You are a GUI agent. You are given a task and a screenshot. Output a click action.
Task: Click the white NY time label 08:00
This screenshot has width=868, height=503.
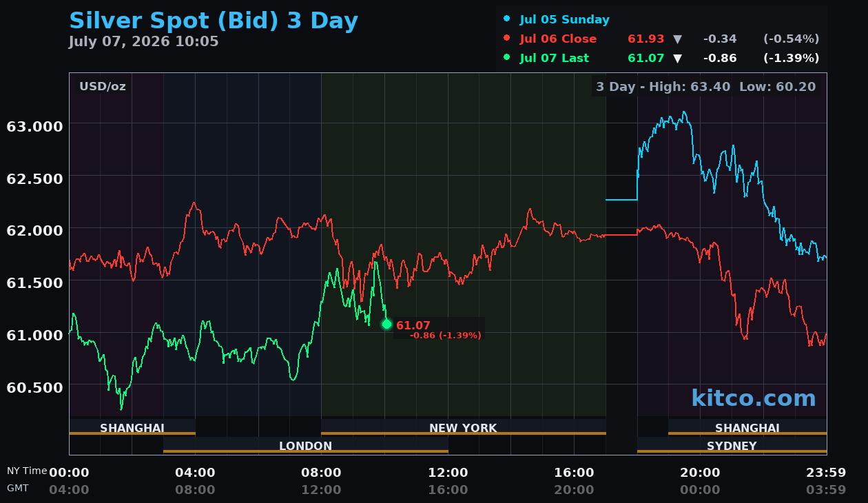pyautogui.click(x=321, y=473)
